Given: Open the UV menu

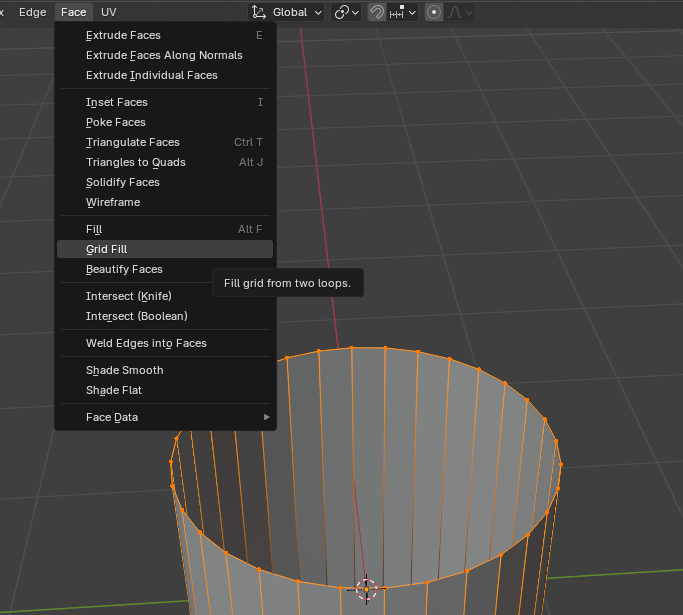Looking at the screenshot, I should [108, 12].
